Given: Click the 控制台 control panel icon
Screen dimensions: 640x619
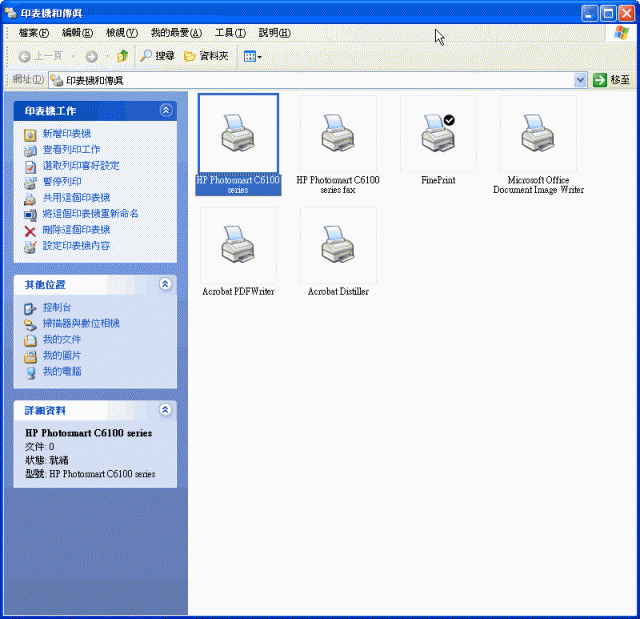Looking at the screenshot, I should tap(30, 308).
